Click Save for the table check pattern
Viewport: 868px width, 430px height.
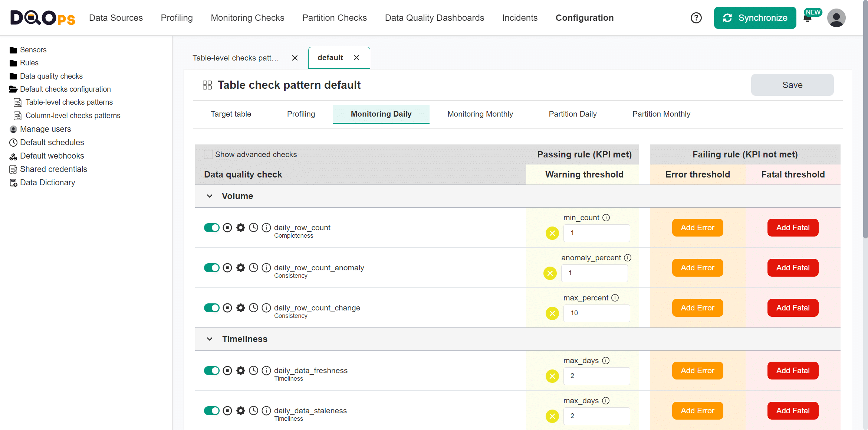pos(792,85)
